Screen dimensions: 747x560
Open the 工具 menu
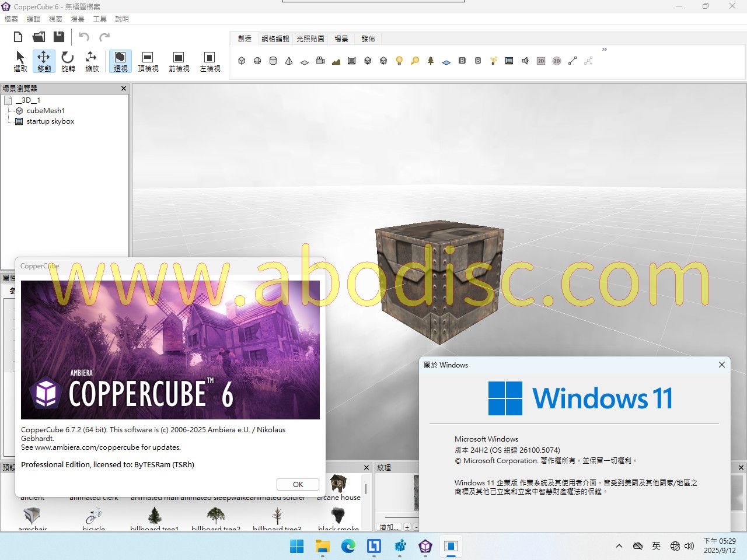point(100,19)
